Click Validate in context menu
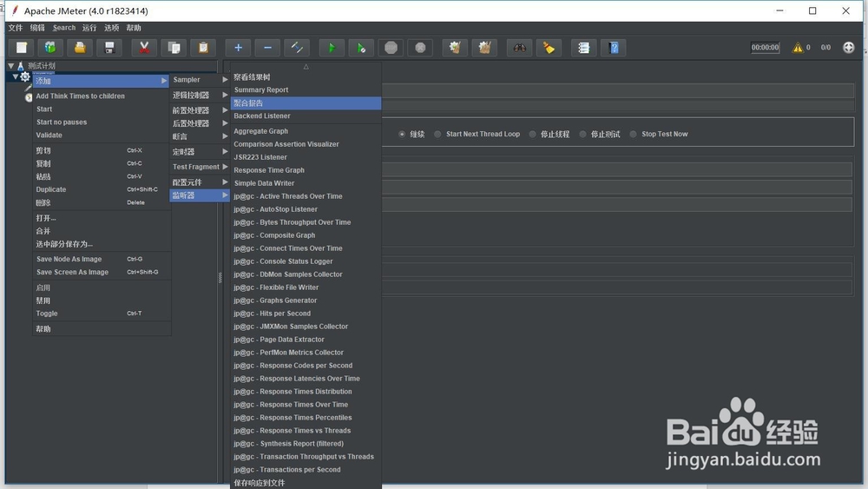 (102, 135)
